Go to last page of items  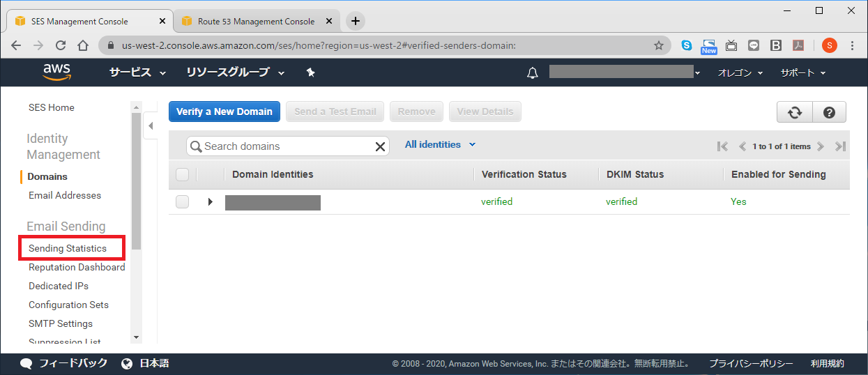coord(840,146)
